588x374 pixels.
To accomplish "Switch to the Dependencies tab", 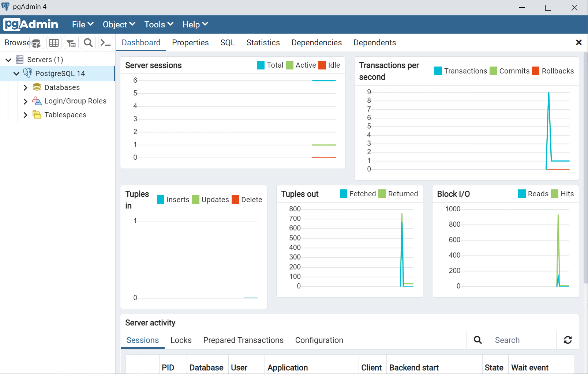I will coord(317,42).
